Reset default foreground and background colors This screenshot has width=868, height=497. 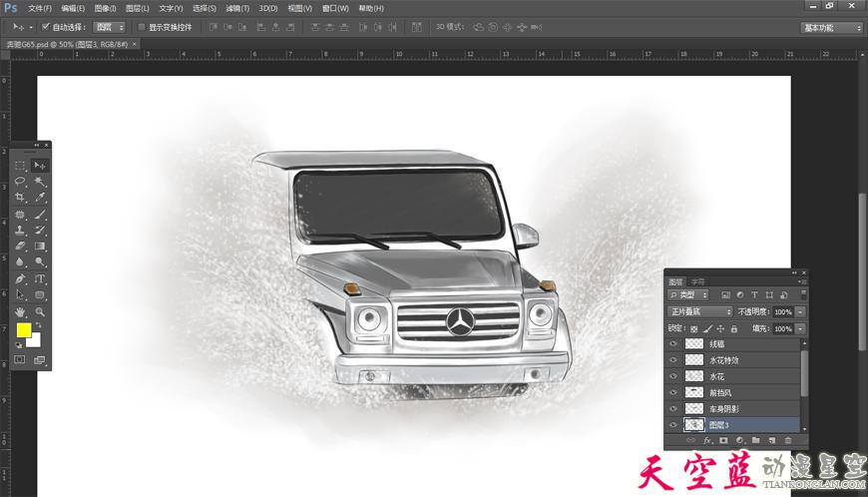pyautogui.click(x=18, y=344)
